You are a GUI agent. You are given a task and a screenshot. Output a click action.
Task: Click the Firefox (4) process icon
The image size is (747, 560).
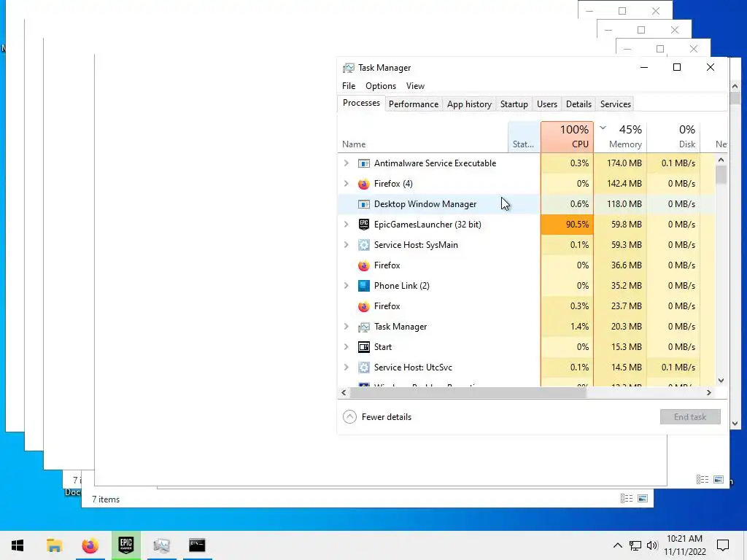363,184
